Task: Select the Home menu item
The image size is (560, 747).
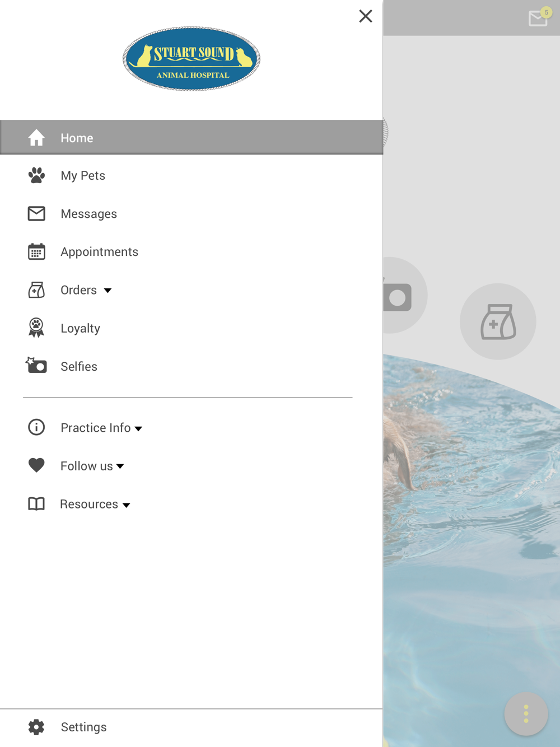Action: (x=192, y=137)
